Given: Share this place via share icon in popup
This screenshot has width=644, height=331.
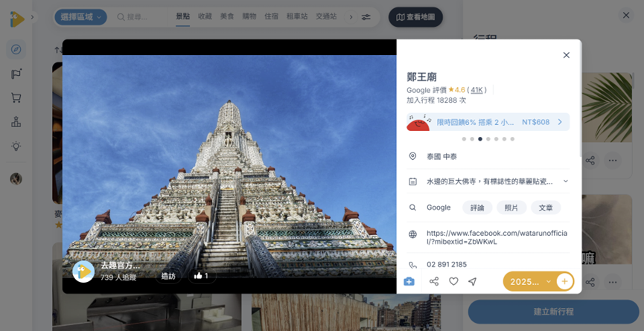Looking at the screenshot, I should 434,281.
